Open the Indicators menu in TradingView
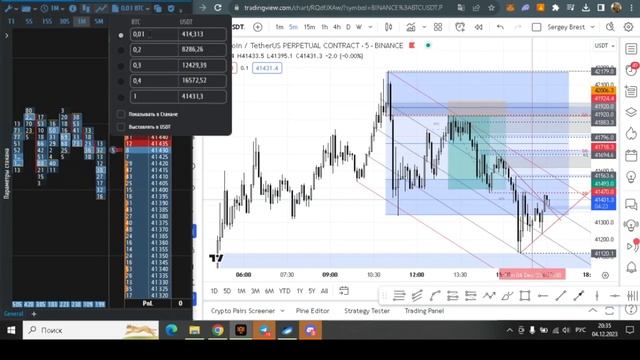640x360 pixels. point(411,27)
